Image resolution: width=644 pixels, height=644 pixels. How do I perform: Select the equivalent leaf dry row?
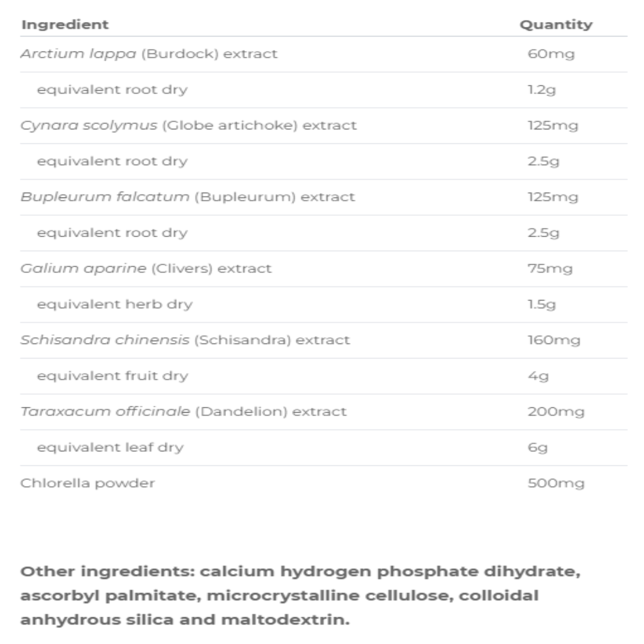coord(110,448)
